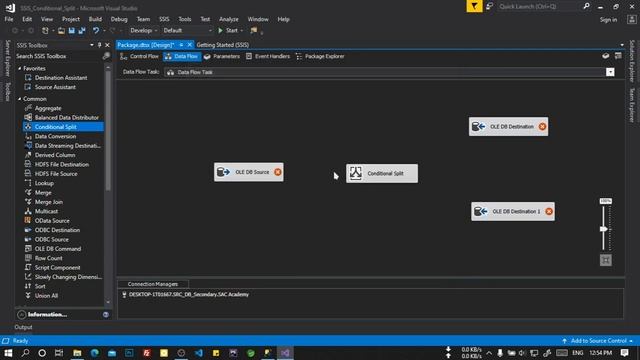640x360 pixels.
Task: Click the Save All toolbar icon
Action: (82, 31)
